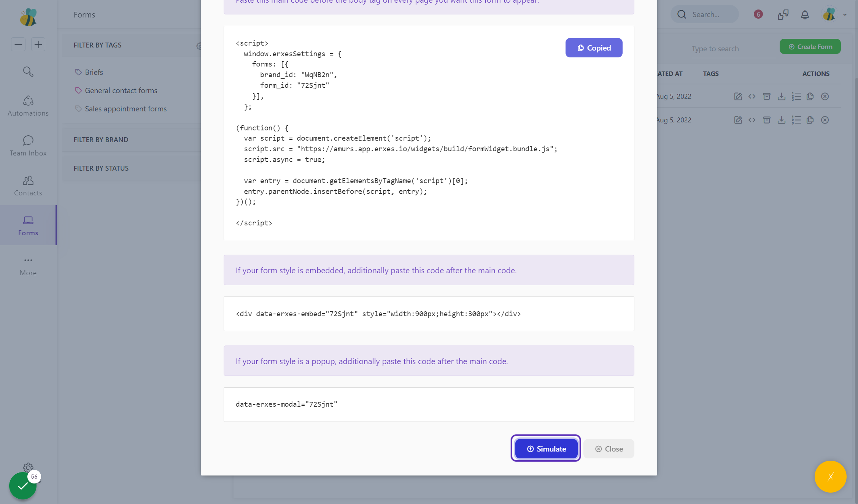Open the More sidebar menu
Viewport: 858px width, 504px height.
tap(28, 265)
